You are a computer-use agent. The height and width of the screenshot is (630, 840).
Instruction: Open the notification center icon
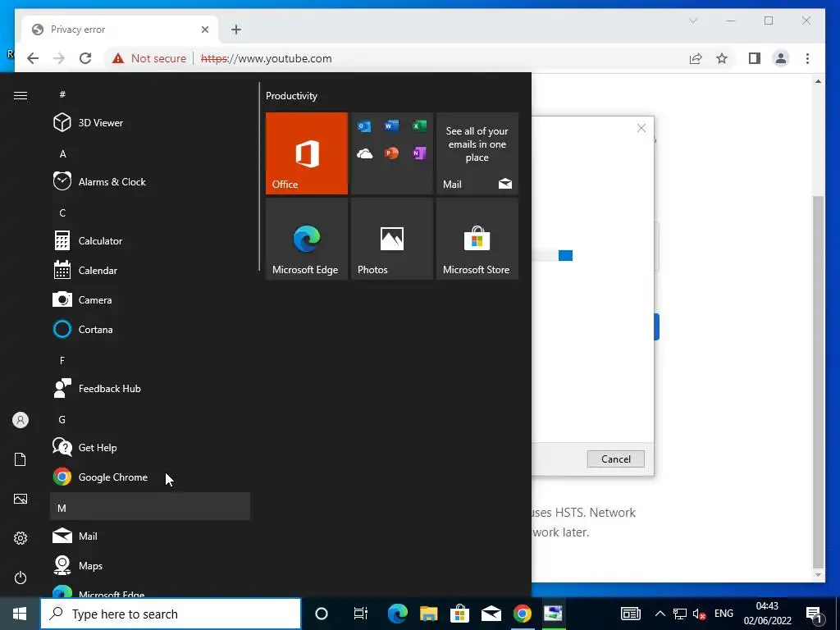click(814, 614)
